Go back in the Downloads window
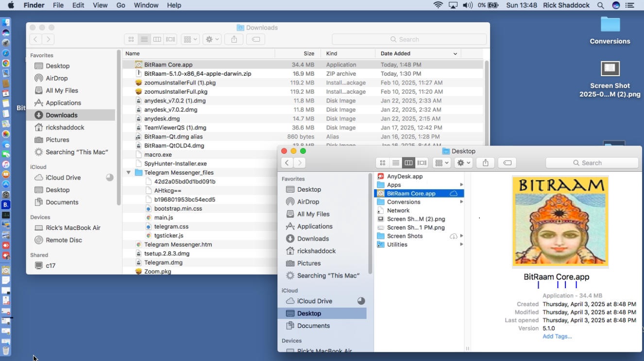 click(x=35, y=39)
